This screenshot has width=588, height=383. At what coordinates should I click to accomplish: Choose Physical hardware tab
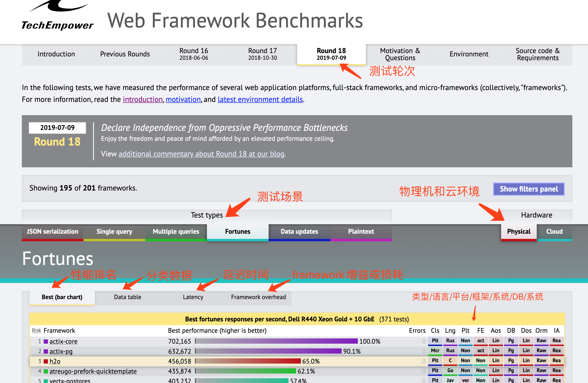tap(519, 232)
